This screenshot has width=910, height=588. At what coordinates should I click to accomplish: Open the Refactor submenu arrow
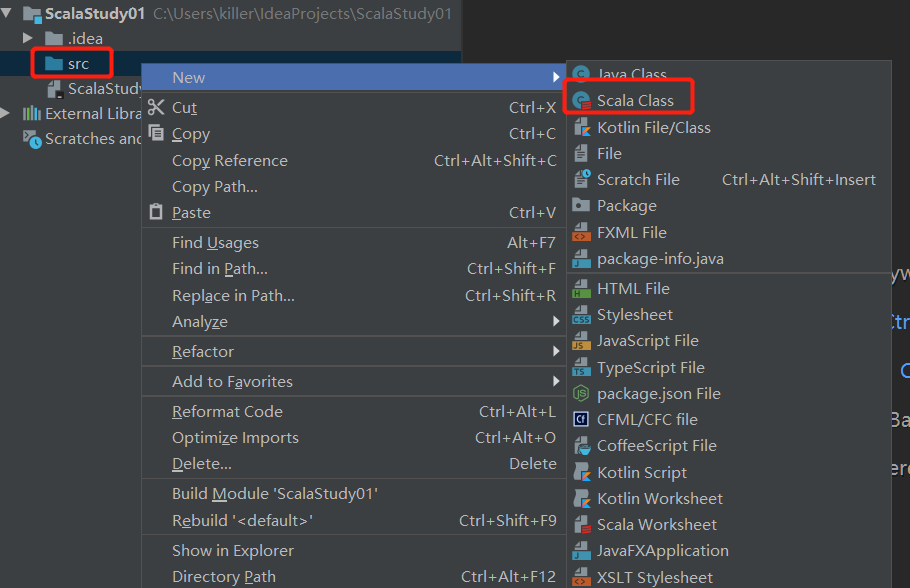pyautogui.click(x=556, y=351)
